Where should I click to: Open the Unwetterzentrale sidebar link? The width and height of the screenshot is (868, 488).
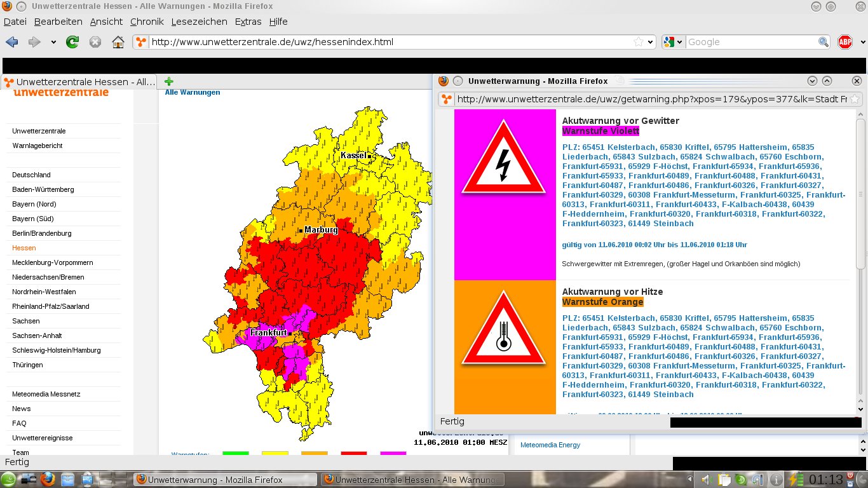click(x=39, y=131)
